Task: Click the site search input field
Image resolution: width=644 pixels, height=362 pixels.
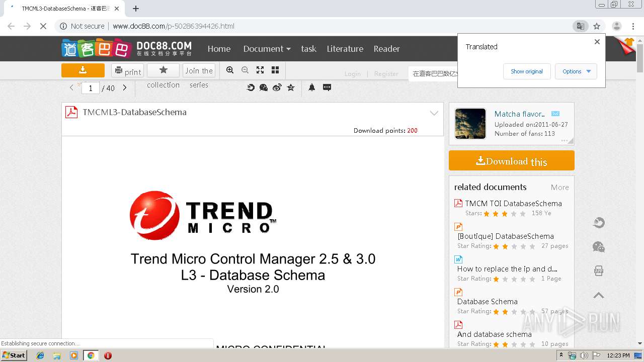Action: click(434, 73)
